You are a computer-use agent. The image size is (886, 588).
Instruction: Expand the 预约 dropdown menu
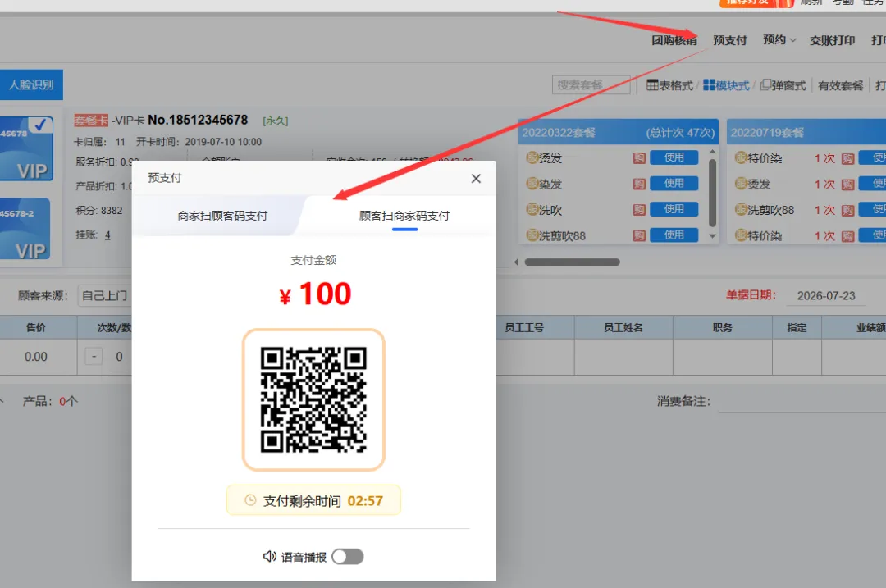(x=779, y=40)
